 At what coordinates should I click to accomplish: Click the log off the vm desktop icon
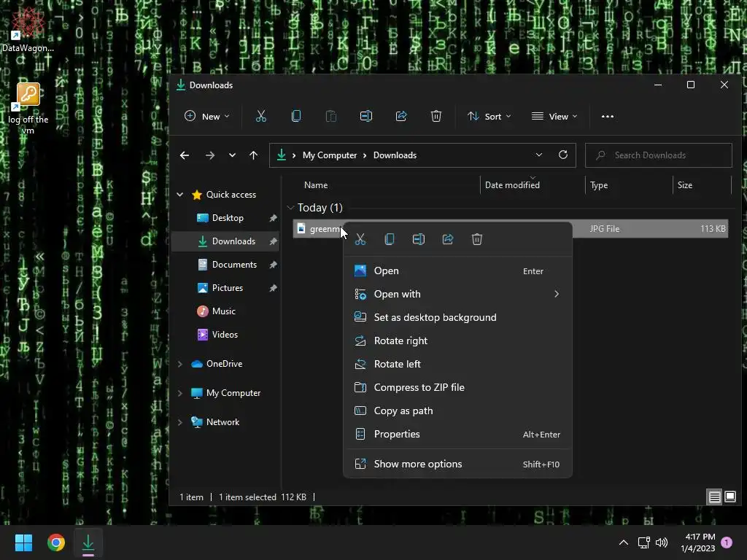pyautogui.click(x=28, y=109)
